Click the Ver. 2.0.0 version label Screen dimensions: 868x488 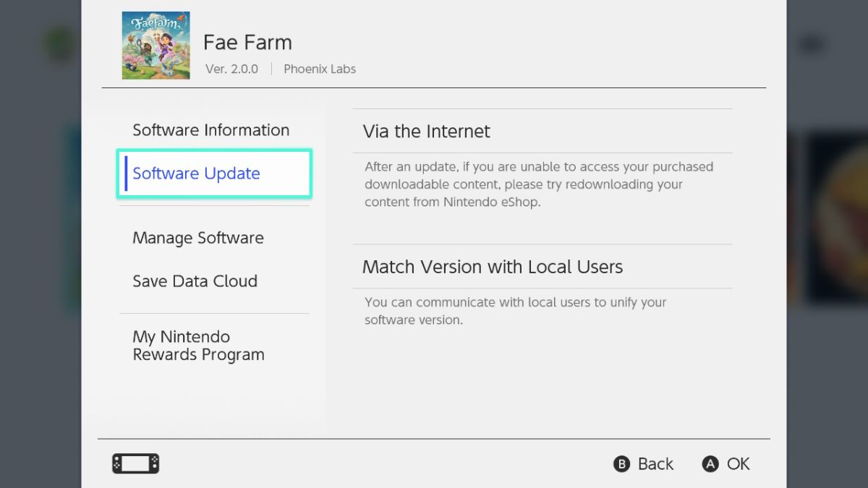231,69
